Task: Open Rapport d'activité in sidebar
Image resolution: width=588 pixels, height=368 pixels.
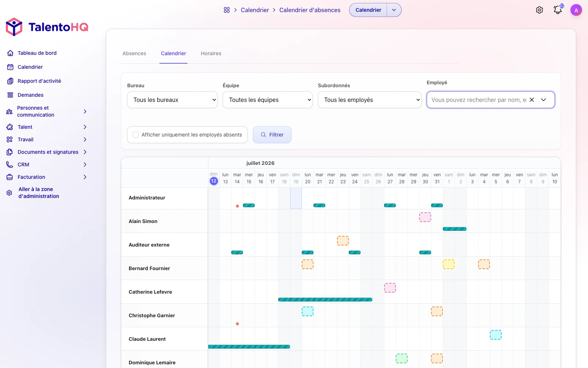Action: pos(39,81)
